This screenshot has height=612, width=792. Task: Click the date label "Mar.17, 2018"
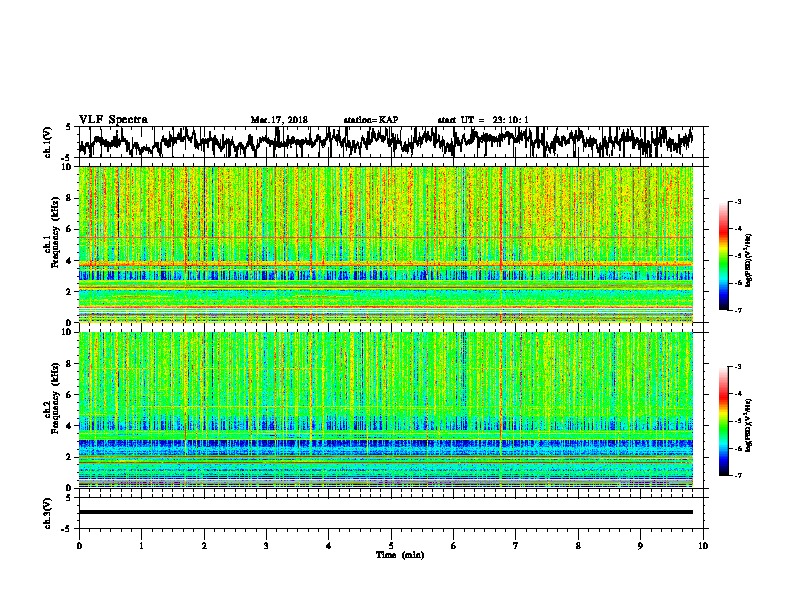pos(279,120)
